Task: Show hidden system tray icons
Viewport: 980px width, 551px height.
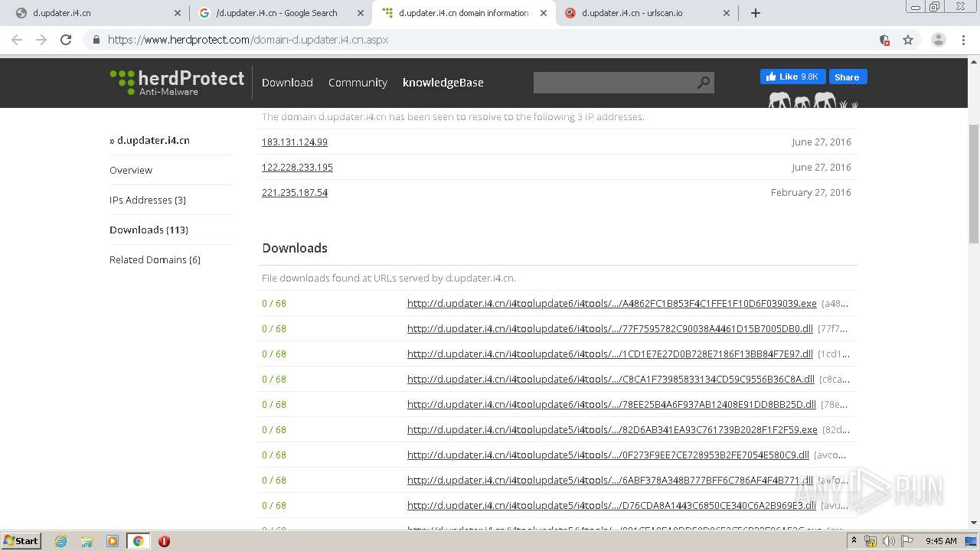Action: tap(854, 541)
